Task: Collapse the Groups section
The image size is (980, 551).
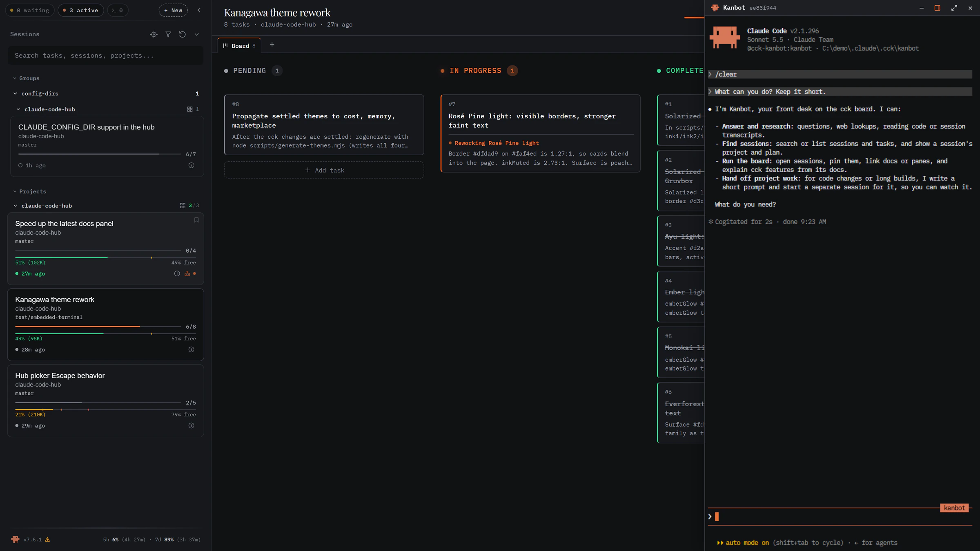Action: pyautogui.click(x=26, y=78)
